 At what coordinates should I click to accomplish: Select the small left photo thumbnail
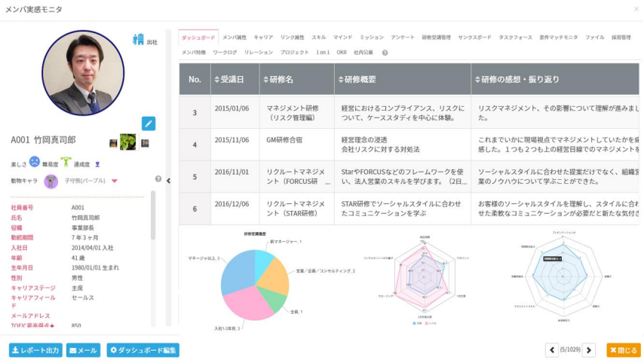coord(113,143)
